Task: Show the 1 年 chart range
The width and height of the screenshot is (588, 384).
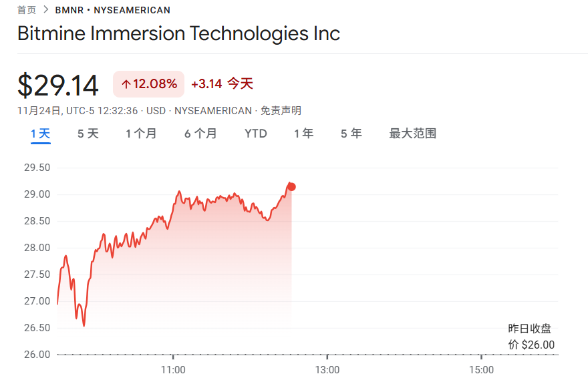Action: point(303,134)
